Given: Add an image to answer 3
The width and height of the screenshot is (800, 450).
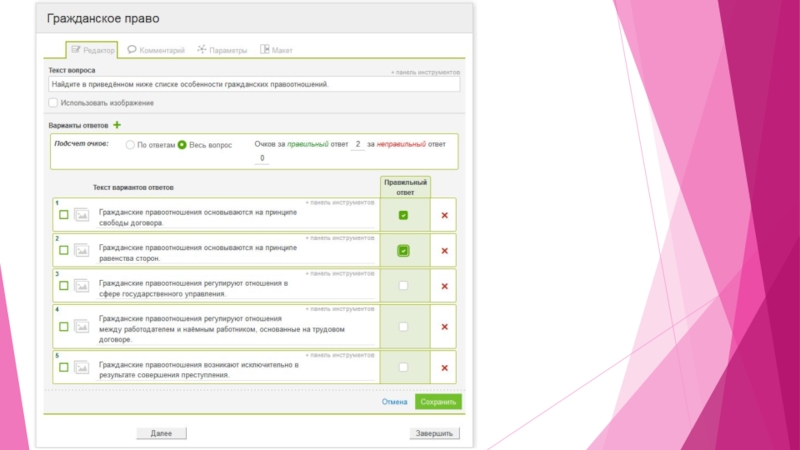Looking at the screenshot, I should [82, 286].
